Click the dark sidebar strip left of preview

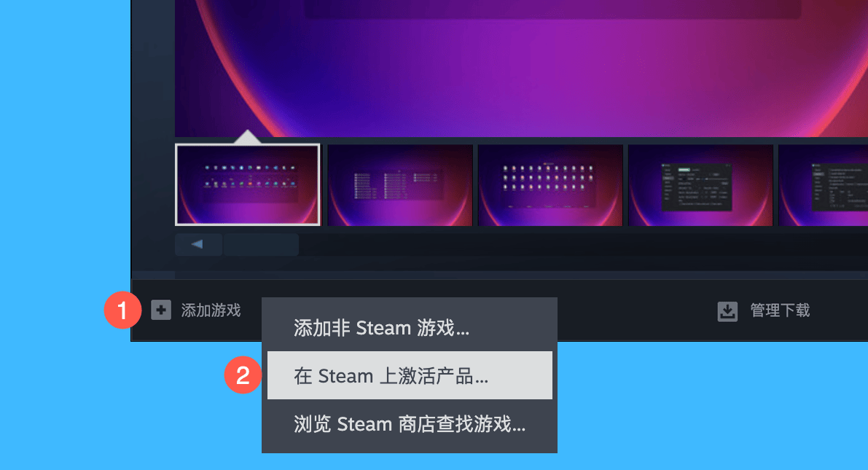tap(153, 136)
